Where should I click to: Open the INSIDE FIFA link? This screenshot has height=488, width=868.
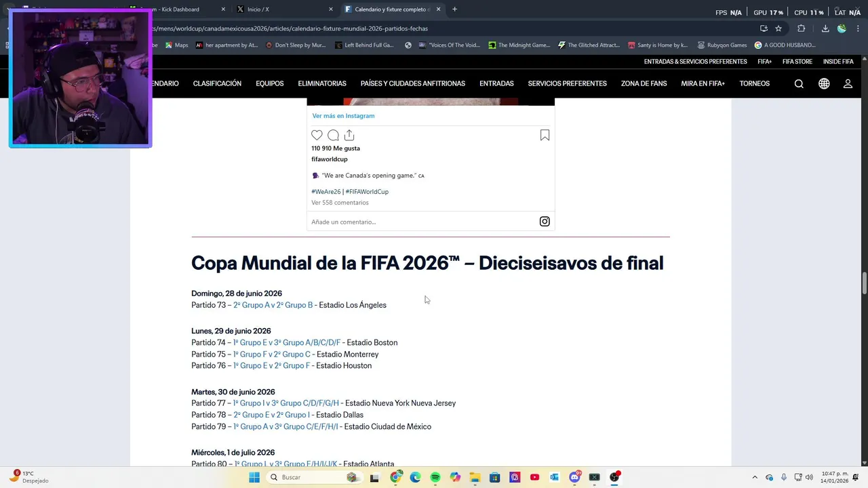pos(838,62)
